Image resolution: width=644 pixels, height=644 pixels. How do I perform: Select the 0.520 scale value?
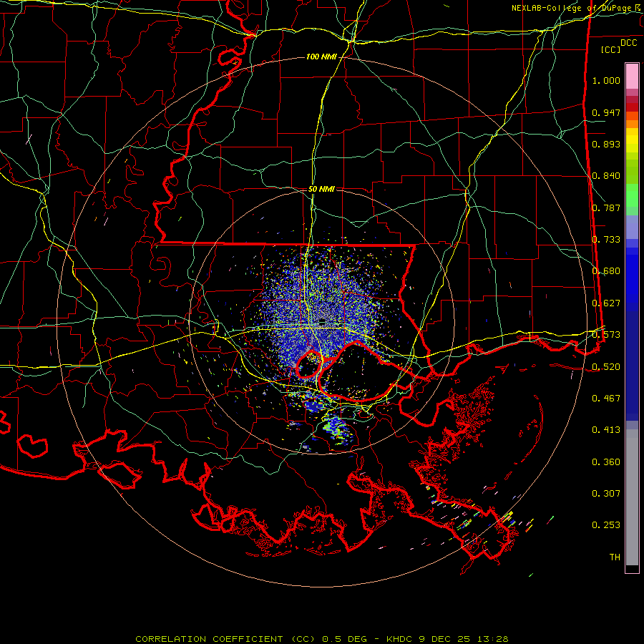pos(606,367)
